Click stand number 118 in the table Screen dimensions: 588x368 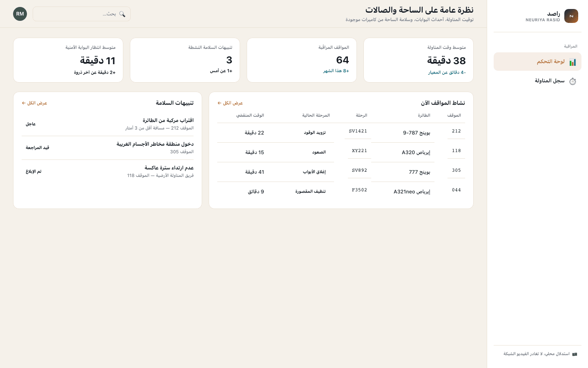tap(457, 151)
